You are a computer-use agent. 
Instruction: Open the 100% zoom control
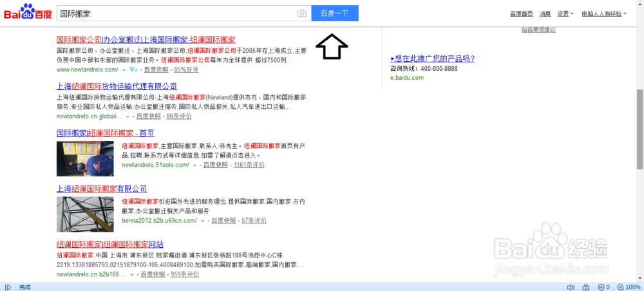[629, 287]
